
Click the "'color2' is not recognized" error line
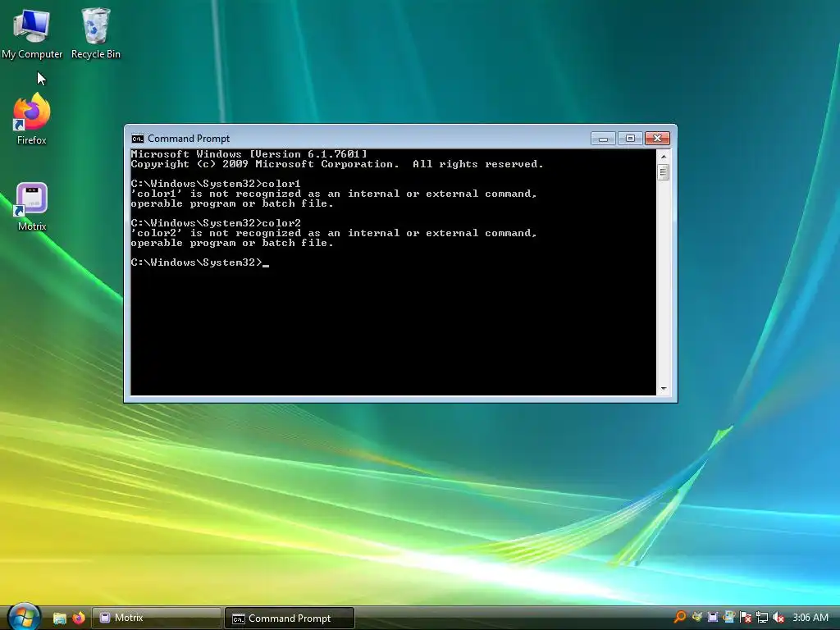[x=334, y=233]
